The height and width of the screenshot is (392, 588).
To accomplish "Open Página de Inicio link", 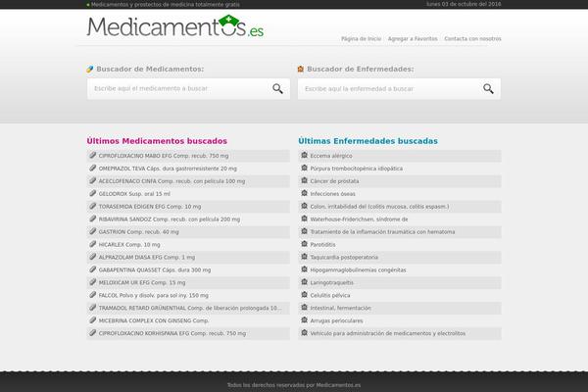I will pyautogui.click(x=361, y=38).
